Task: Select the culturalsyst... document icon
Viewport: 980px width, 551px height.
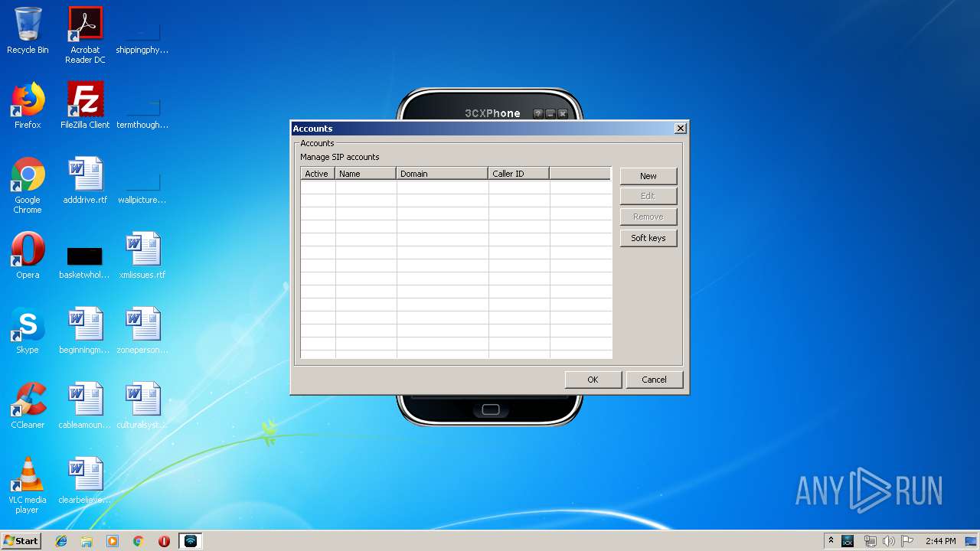Action: coord(142,406)
